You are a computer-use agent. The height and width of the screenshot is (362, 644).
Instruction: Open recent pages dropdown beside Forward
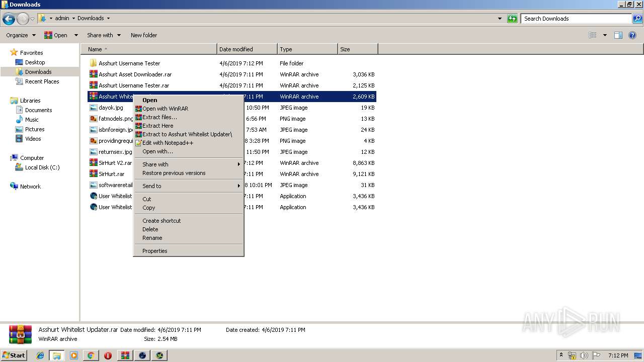tap(33, 19)
